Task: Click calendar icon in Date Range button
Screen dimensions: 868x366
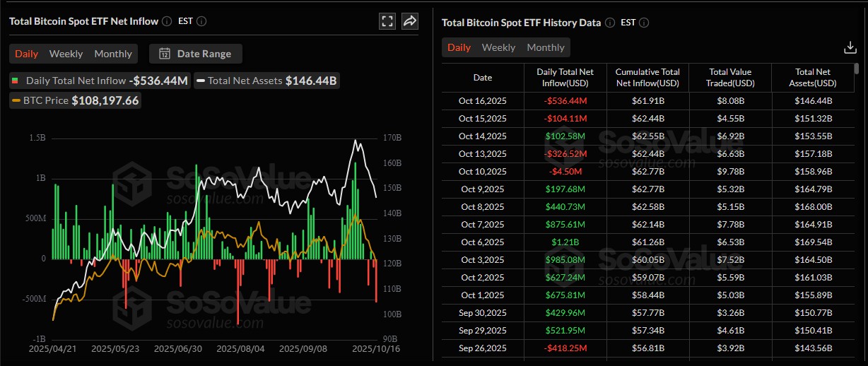Action: coord(165,54)
